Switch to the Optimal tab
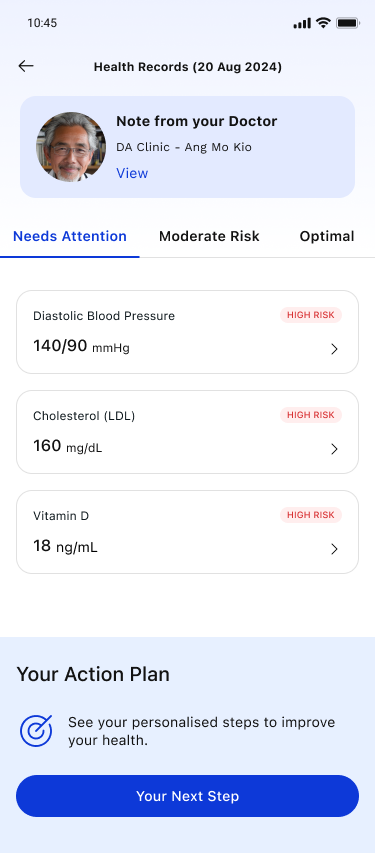Screen dimensions: 375x853 (327, 236)
